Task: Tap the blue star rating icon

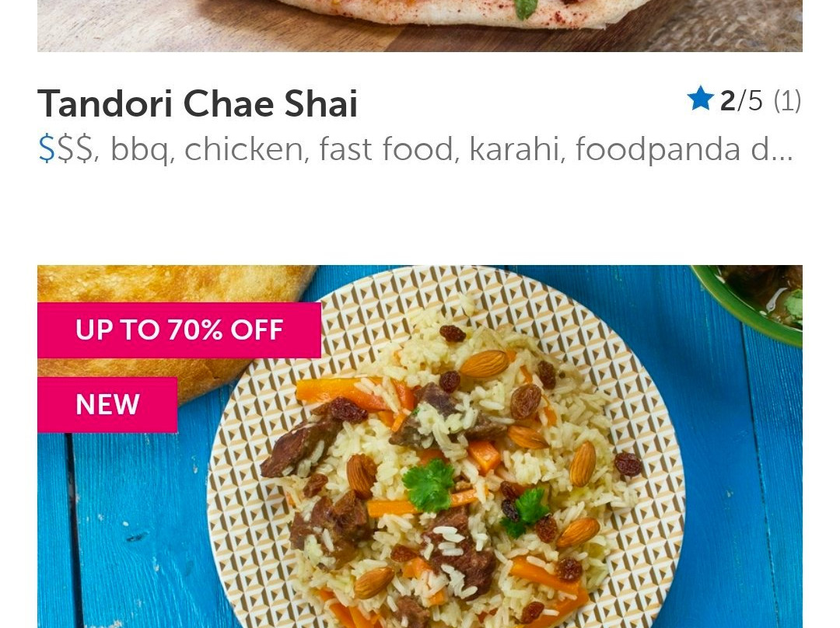Action: [700, 99]
